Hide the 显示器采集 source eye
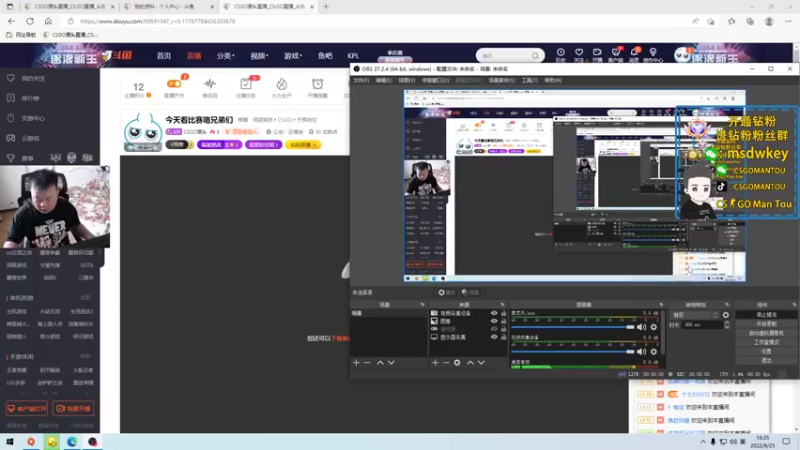 (x=494, y=337)
